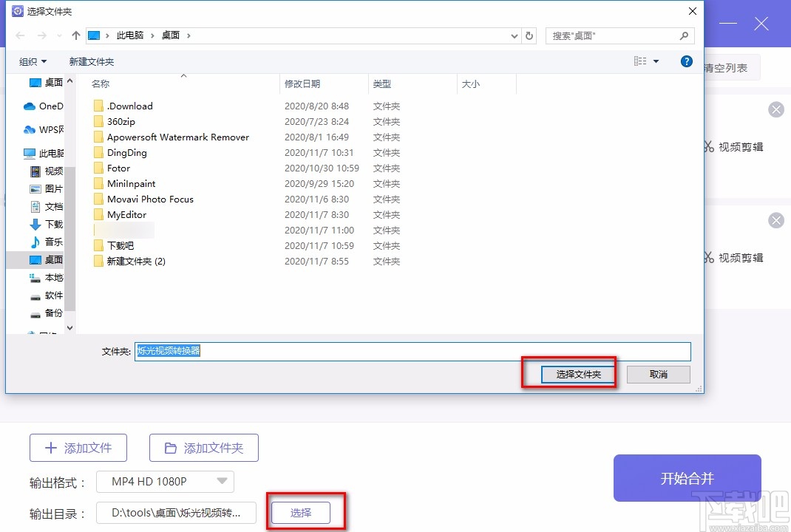Select 下载 (Downloads) in the sidebar
This screenshot has height=532, width=791.
pos(52,225)
